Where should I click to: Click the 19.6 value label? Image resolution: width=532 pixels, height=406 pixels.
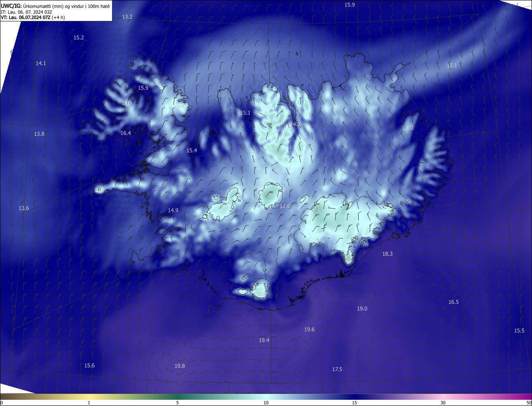(309, 330)
